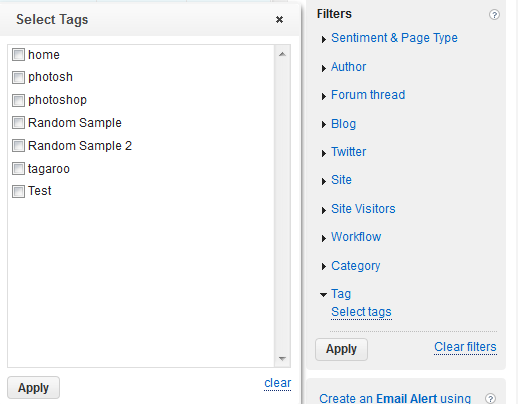519x404 pixels.
Task: Check the Test tag checkbox
Action: tap(18, 191)
